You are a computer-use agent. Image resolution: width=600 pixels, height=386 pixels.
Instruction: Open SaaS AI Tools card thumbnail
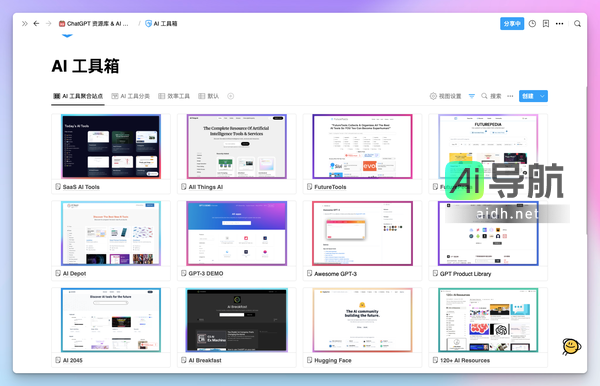111,147
